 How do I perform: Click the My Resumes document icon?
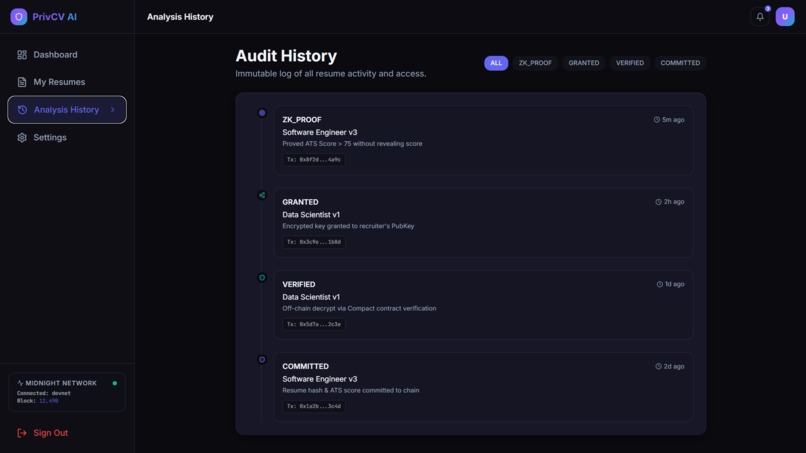click(x=22, y=82)
